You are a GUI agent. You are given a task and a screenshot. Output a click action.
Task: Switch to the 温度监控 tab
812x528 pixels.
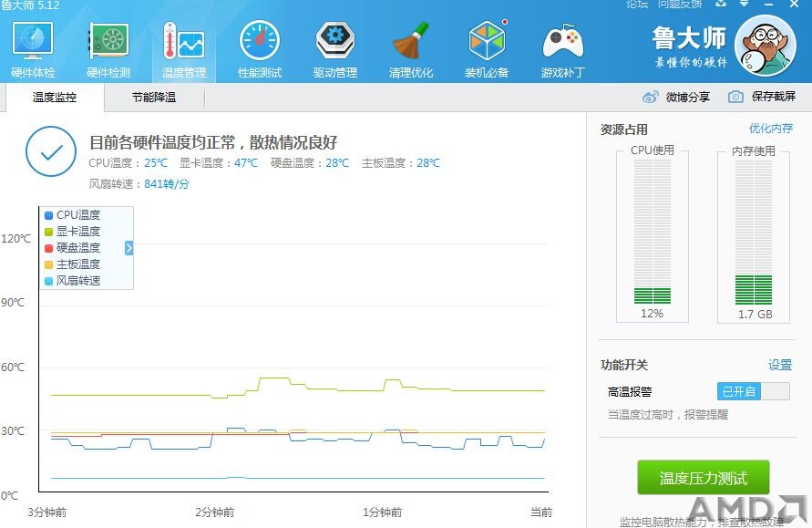55,98
